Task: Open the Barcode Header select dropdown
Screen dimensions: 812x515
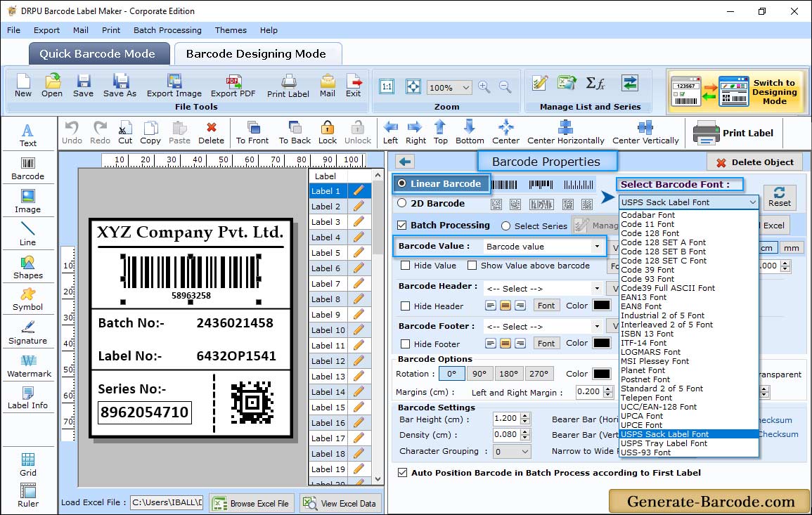Action: pos(597,288)
